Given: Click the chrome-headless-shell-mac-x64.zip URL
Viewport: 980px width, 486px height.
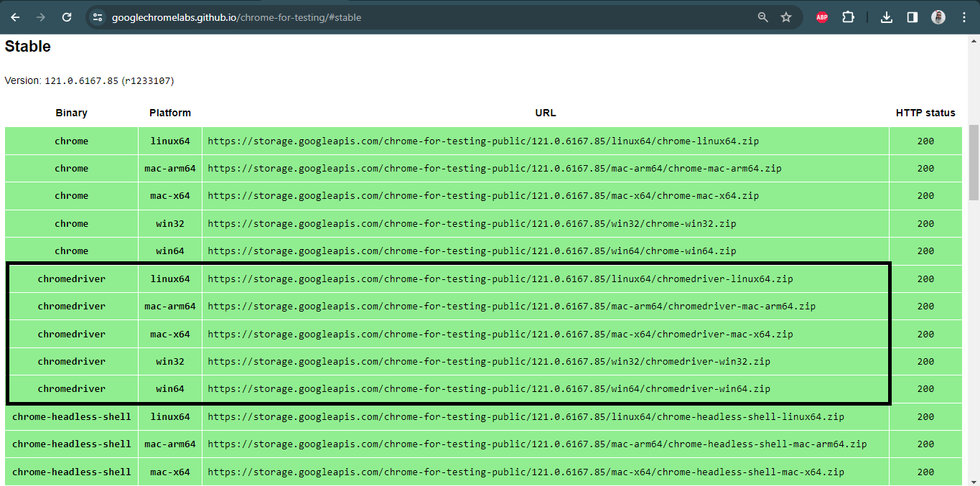Looking at the screenshot, I should 526,472.
